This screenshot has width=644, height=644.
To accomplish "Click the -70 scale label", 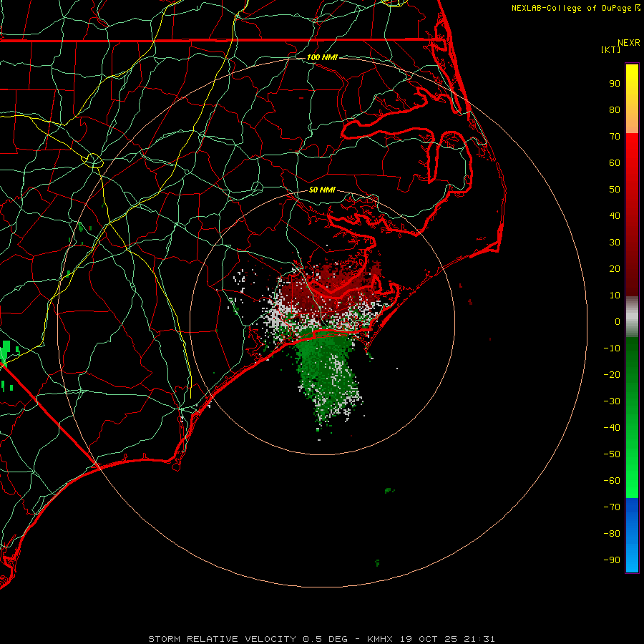I will [612, 507].
